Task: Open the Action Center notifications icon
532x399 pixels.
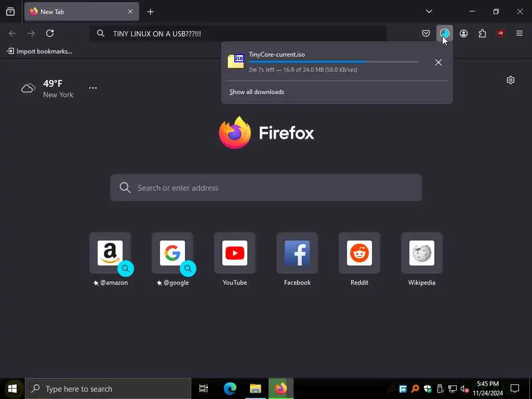Action: [515, 389]
